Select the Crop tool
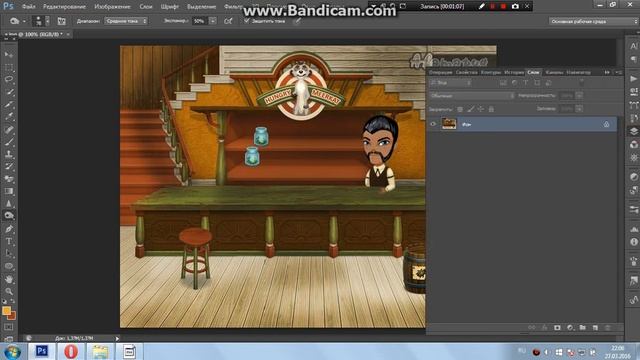640x360 pixels. [9, 104]
